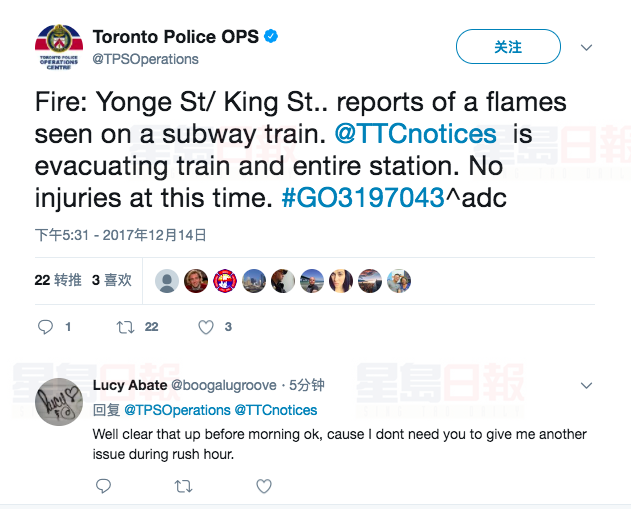Click the first retweeter avatar
The image size is (631, 509).
[168, 281]
